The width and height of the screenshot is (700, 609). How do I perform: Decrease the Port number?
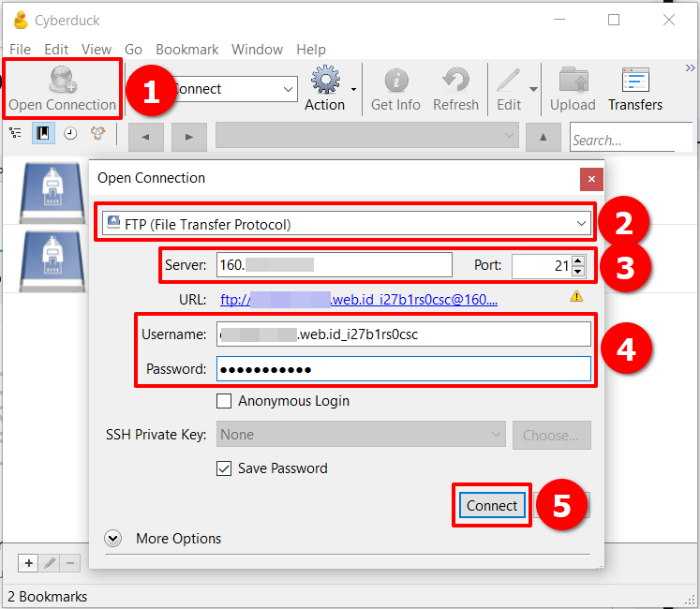coord(577,272)
